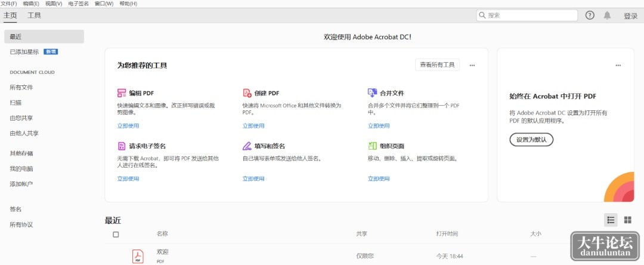Open the 帮助(H) menu
This screenshot has height=265, width=644.
128,4
